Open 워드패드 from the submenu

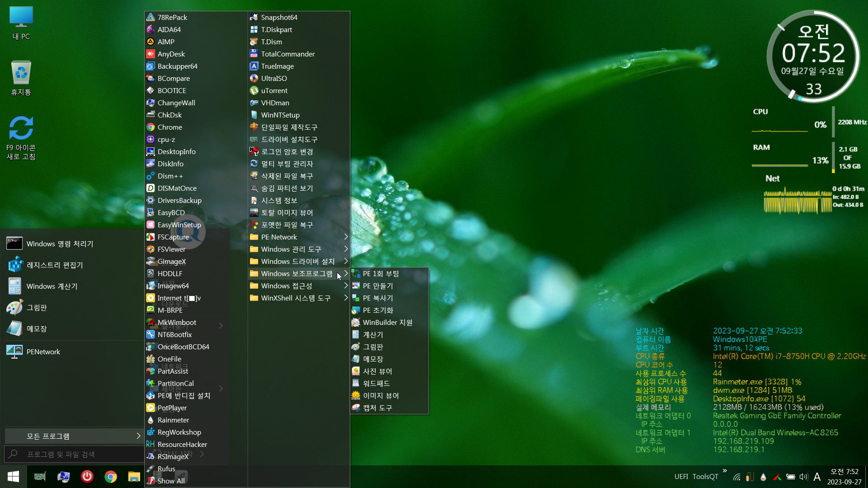(x=389, y=383)
